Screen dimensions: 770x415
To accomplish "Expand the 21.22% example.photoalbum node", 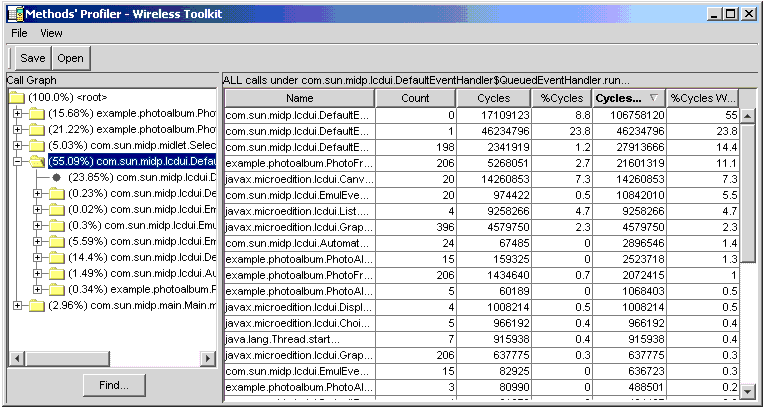I will 17,130.
